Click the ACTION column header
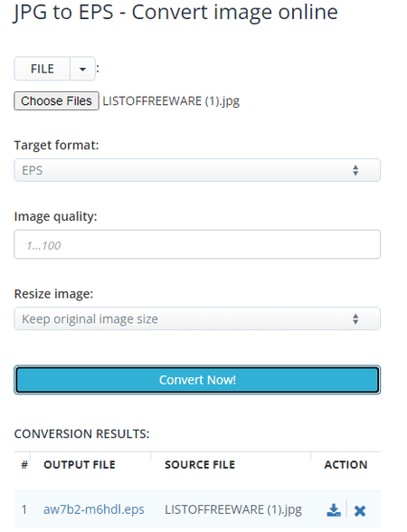The image size is (407, 532). click(x=345, y=464)
